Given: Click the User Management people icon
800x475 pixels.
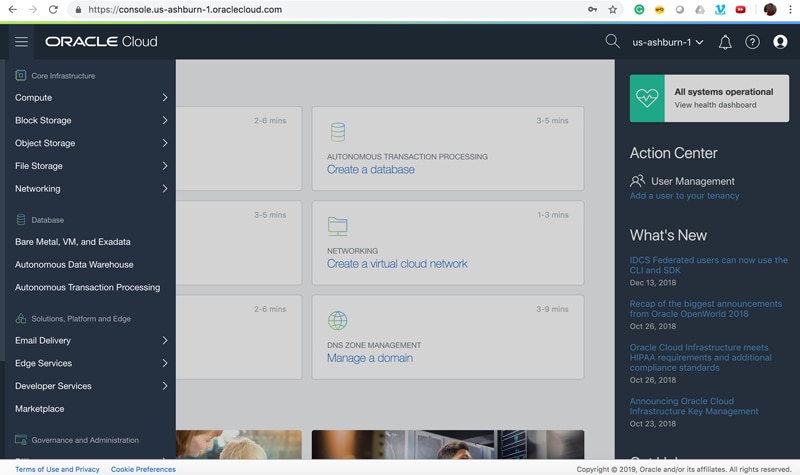Looking at the screenshot, I should pyautogui.click(x=637, y=181).
